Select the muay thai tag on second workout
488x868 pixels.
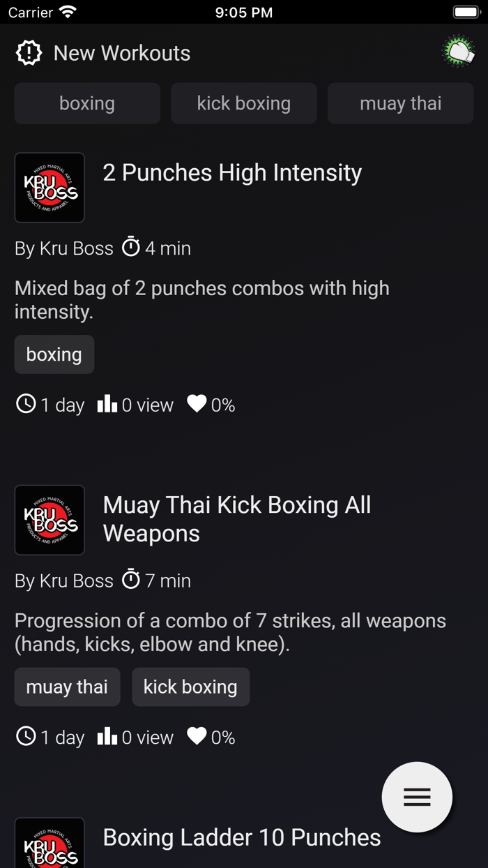67,687
